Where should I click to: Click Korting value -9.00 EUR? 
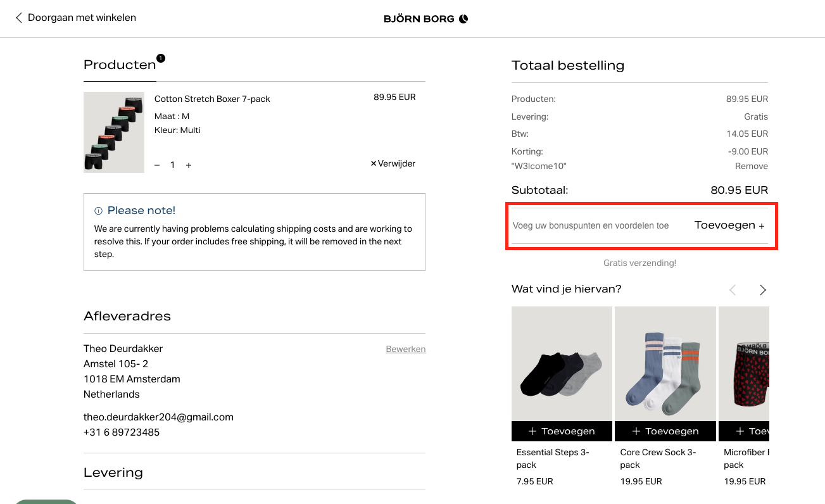click(748, 152)
